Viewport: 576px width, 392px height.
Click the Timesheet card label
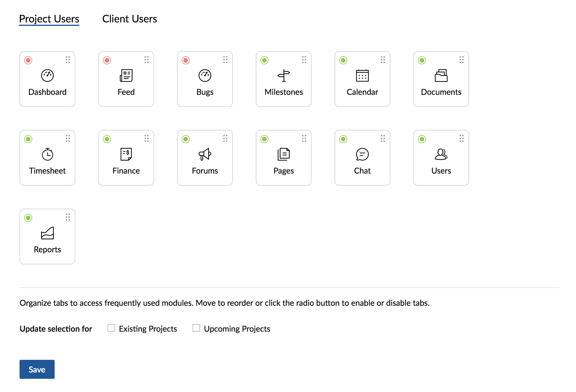coord(47,171)
